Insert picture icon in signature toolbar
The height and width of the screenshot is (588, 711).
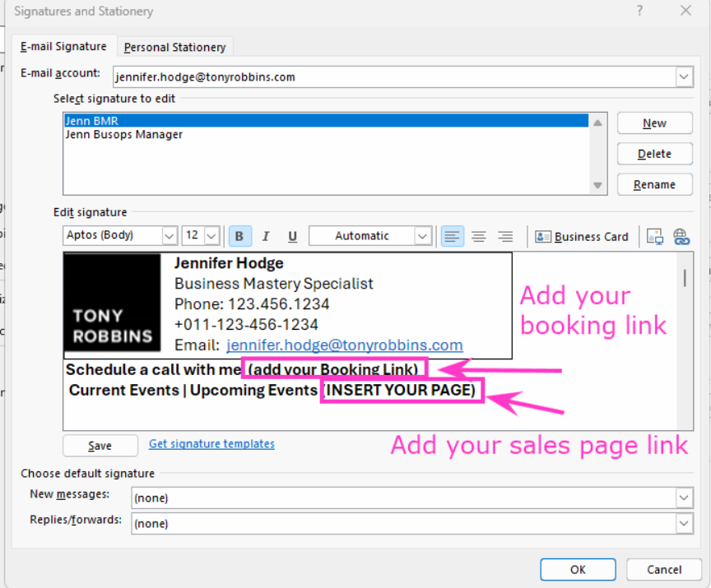tap(655, 237)
